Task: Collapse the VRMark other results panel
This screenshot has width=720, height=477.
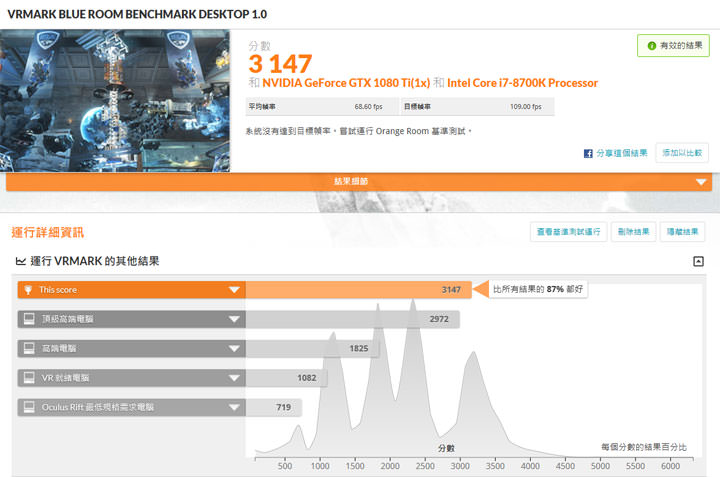Action: point(698,261)
